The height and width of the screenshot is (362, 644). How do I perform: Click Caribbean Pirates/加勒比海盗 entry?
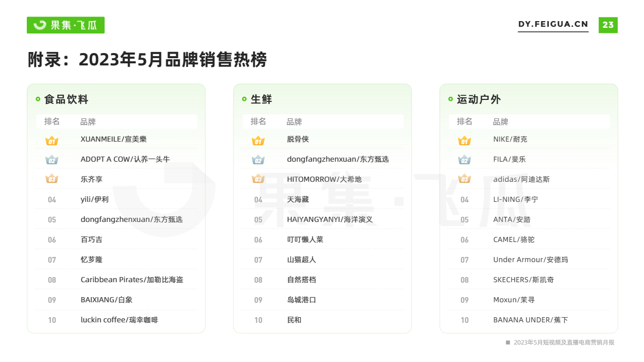132,280
